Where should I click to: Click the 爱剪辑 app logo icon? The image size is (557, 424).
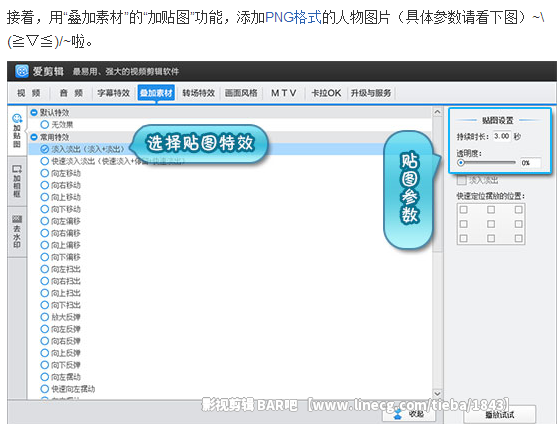click(x=22, y=71)
